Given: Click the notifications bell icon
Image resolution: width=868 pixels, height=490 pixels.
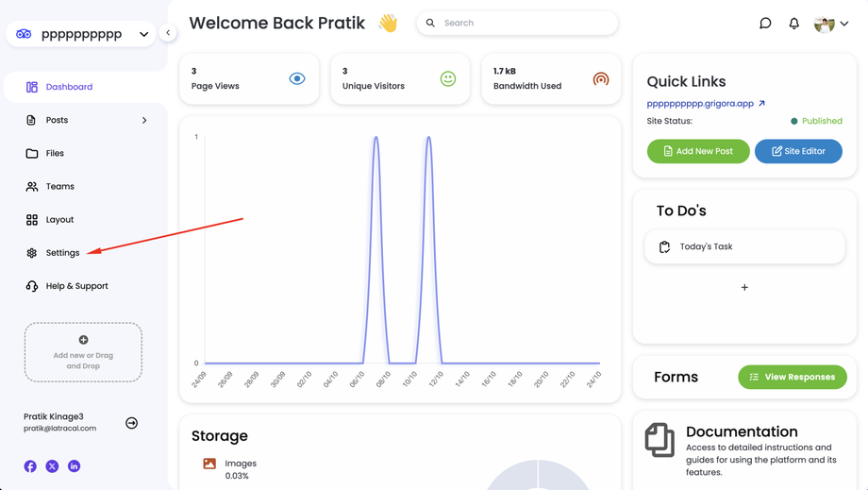Looking at the screenshot, I should point(793,23).
